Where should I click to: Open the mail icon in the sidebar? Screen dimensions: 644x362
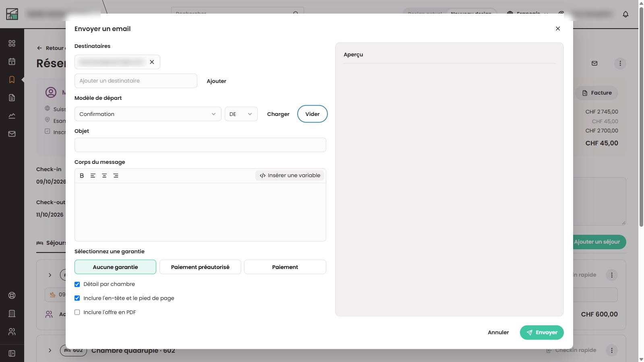(12, 134)
